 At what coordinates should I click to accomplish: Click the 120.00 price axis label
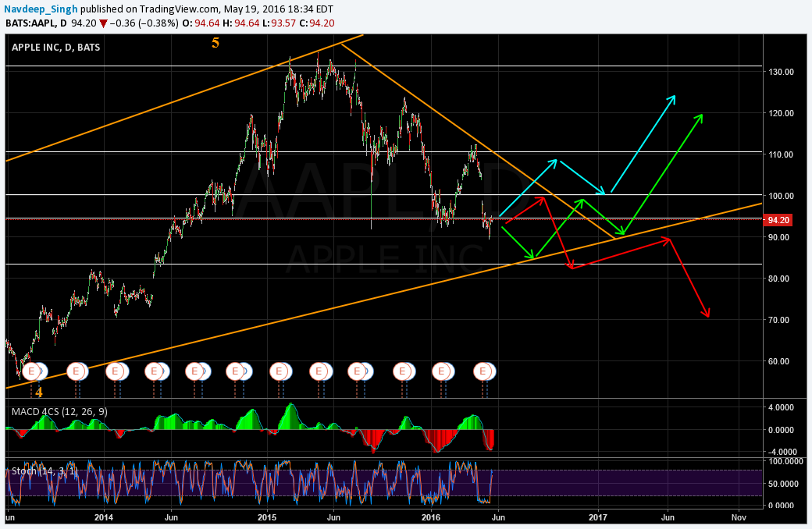pyautogui.click(x=782, y=113)
